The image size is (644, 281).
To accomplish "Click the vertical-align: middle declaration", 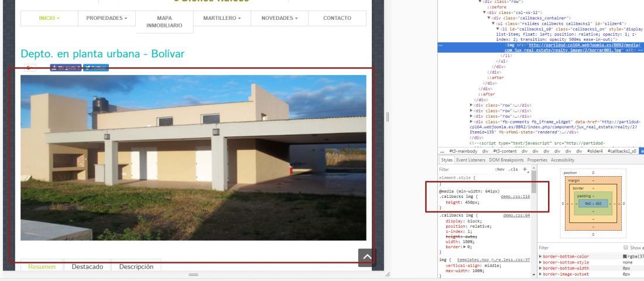I will [474, 265].
